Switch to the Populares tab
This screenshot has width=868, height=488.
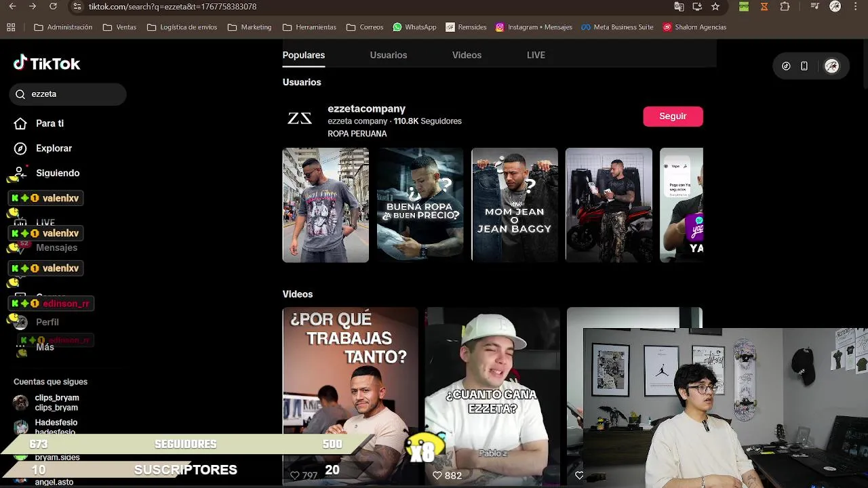click(304, 55)
